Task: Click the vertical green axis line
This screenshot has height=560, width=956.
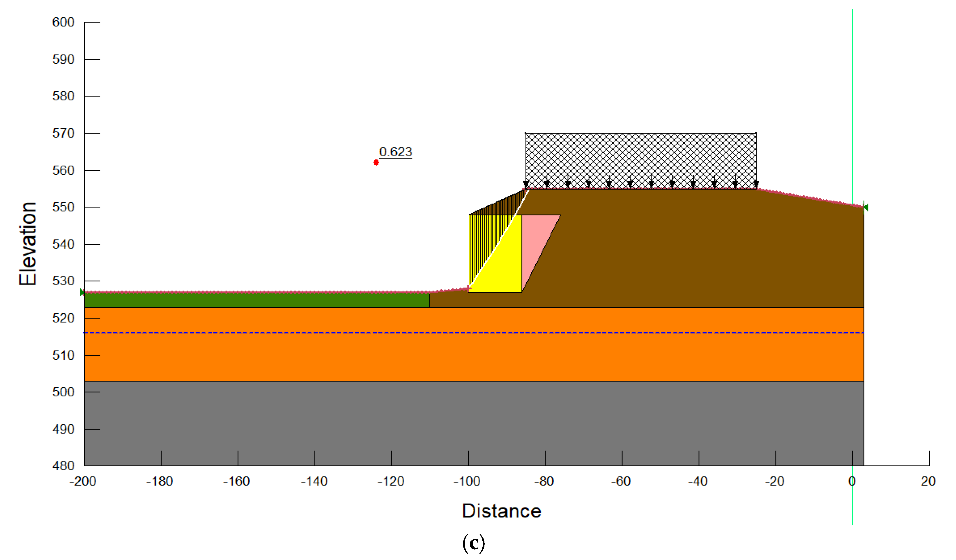Action: tap(852, 267)
